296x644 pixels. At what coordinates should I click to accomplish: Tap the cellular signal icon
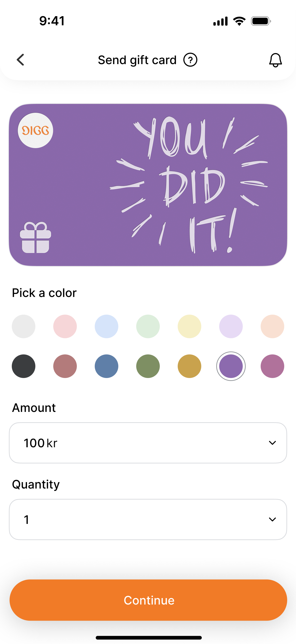pyautogui.click(x=220, y=21)
